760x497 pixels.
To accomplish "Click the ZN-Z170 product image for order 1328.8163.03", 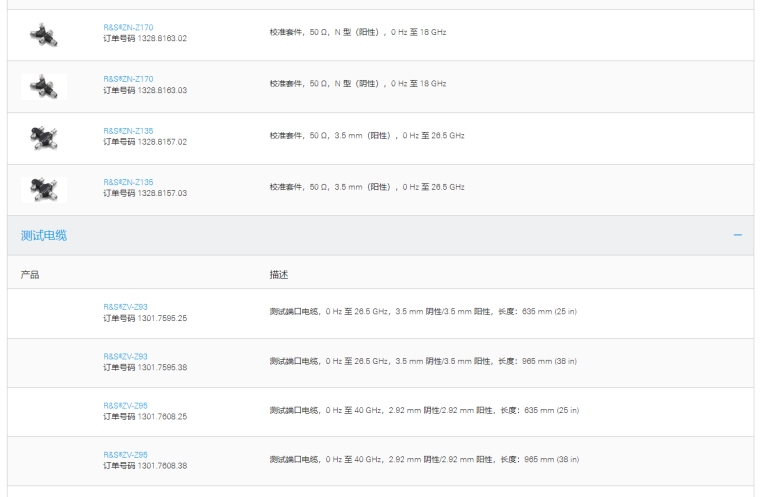I will point(43,87).
